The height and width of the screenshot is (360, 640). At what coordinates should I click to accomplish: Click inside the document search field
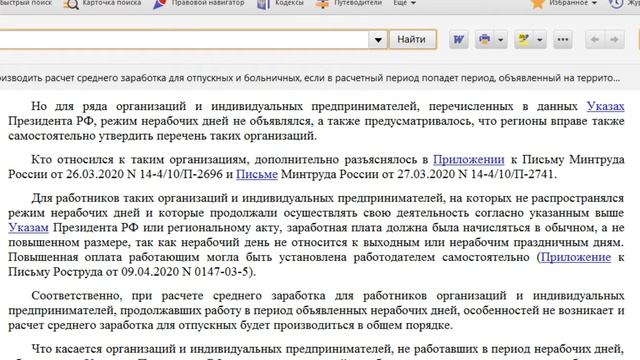pyautogui.click(x=184, y=40)
